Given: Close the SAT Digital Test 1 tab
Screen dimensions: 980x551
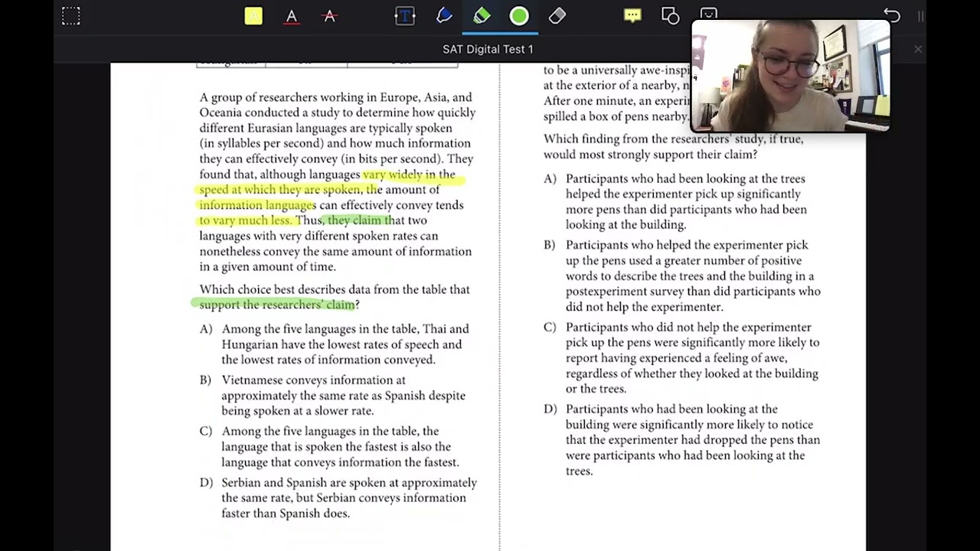Looking at the screenshot, I should pos(918,49).
